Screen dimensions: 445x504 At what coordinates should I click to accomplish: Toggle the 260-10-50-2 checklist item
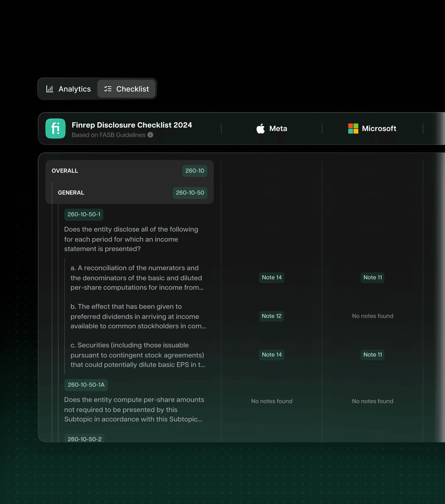(x=85, y=439)
